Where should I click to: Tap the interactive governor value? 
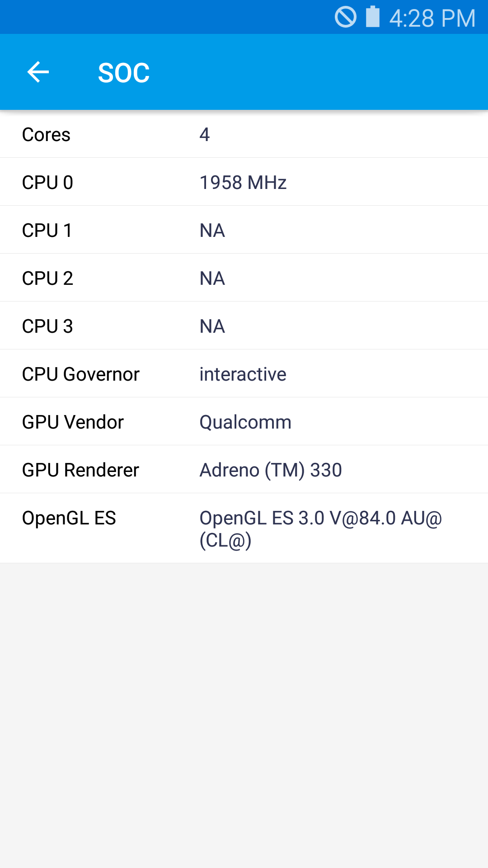click(x=243, y=373)
